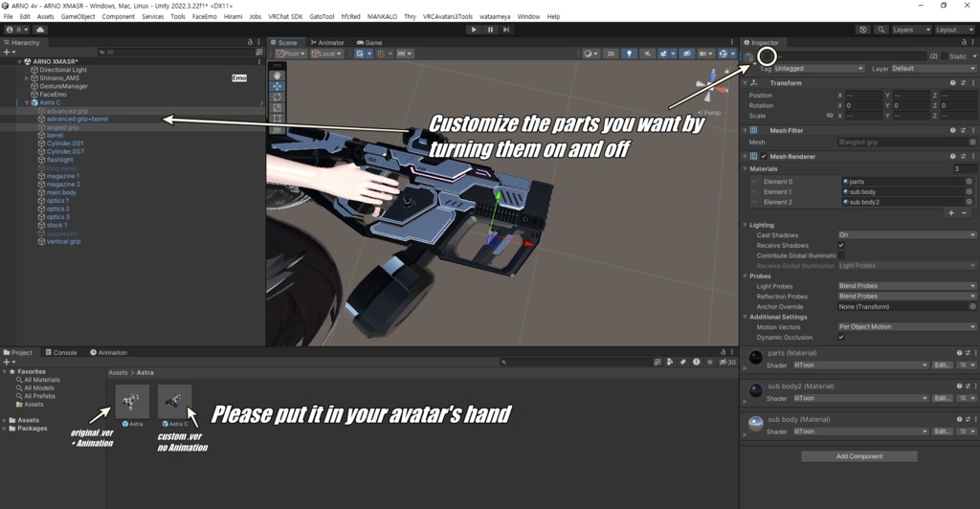980x509 pixels.
Task: Open Pivot handle position toggle
Action: 291,54
